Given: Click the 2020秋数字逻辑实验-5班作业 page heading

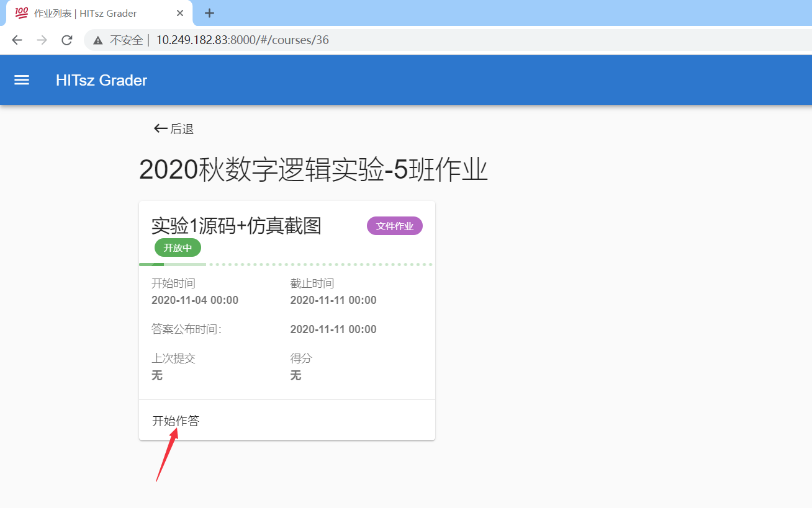Looking at the screenshot, I should [313, 170].
